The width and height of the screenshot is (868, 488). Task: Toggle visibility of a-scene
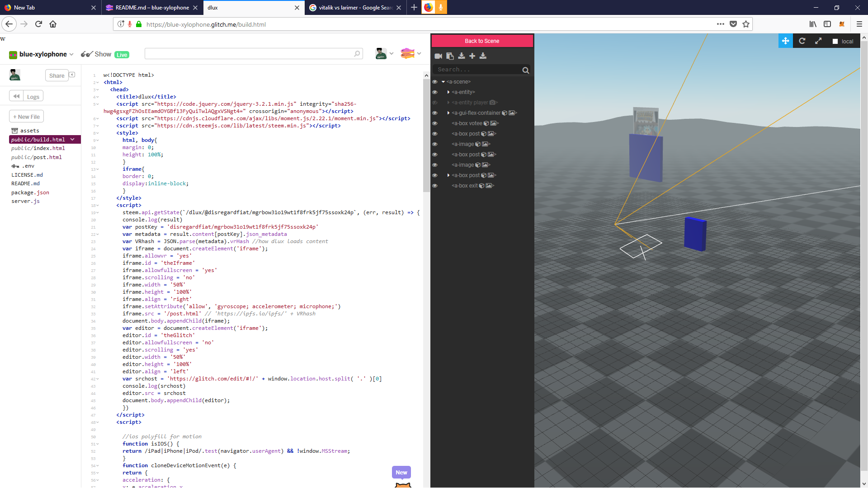coord(435,82)
